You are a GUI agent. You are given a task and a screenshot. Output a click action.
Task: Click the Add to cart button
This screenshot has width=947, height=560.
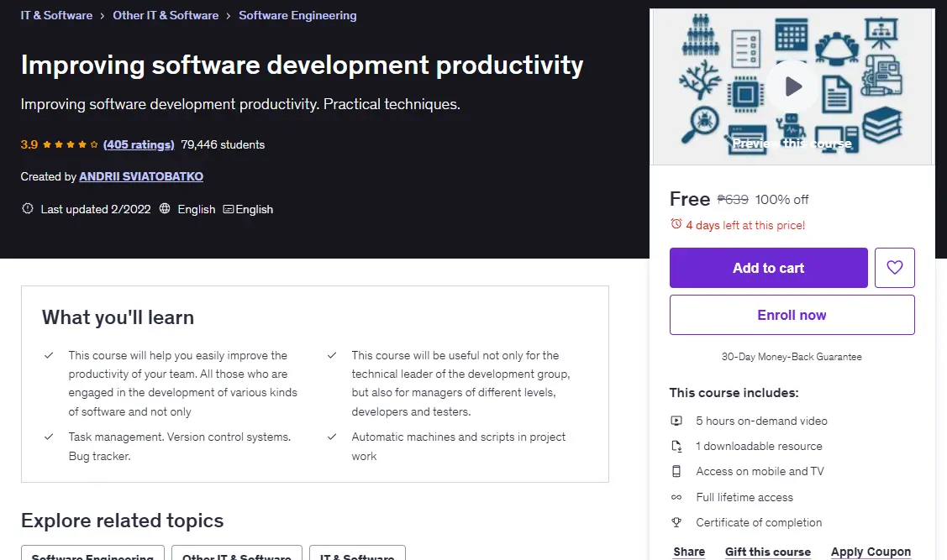point(768,267)
